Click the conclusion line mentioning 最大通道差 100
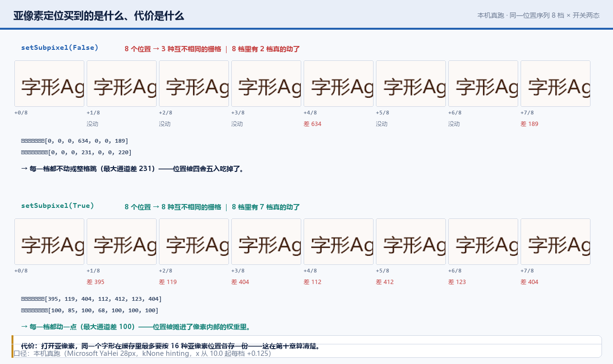 pyautogui.click(x=136, y=327)
